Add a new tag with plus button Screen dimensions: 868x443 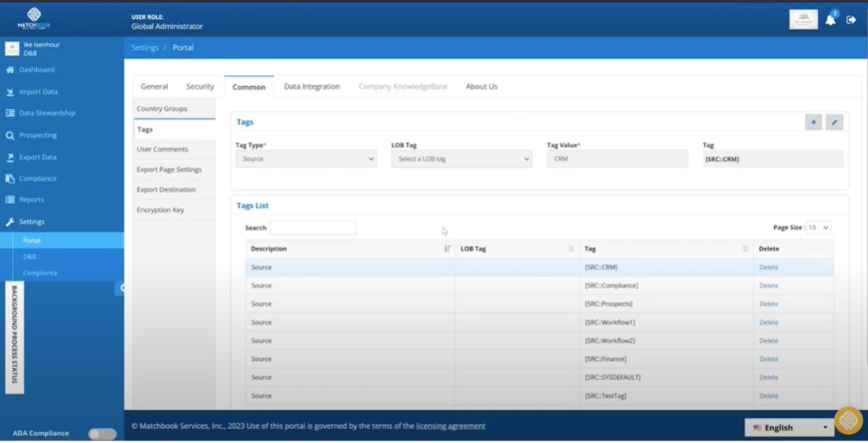coord(814,122)
